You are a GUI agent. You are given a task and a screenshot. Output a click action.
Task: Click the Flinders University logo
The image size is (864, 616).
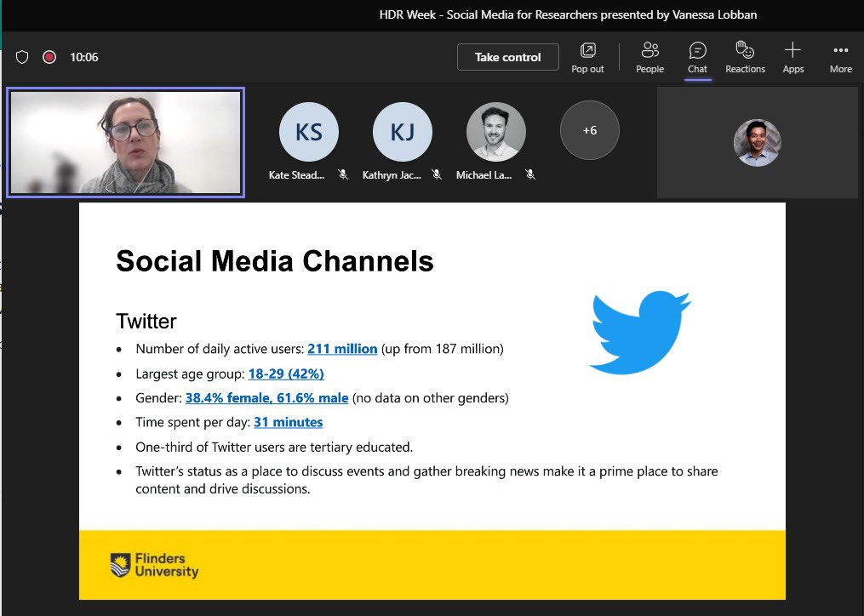tap(154, 565)
